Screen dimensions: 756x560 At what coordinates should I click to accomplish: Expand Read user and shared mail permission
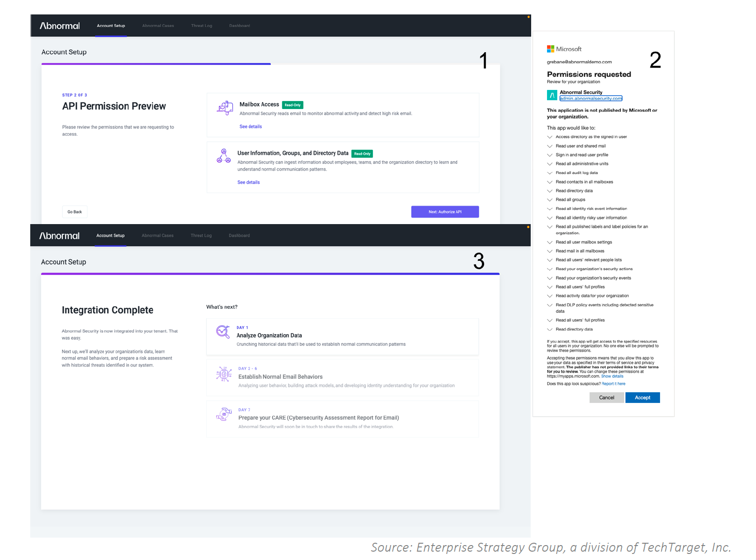point(550,146)
